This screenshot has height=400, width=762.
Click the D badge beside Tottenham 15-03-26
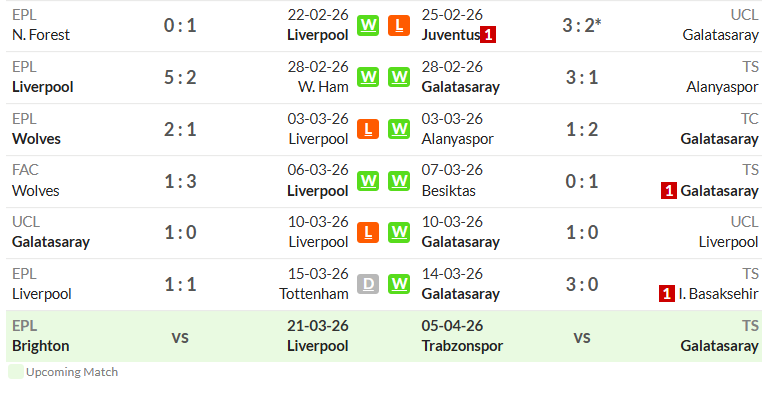click(x=368, y=284)
